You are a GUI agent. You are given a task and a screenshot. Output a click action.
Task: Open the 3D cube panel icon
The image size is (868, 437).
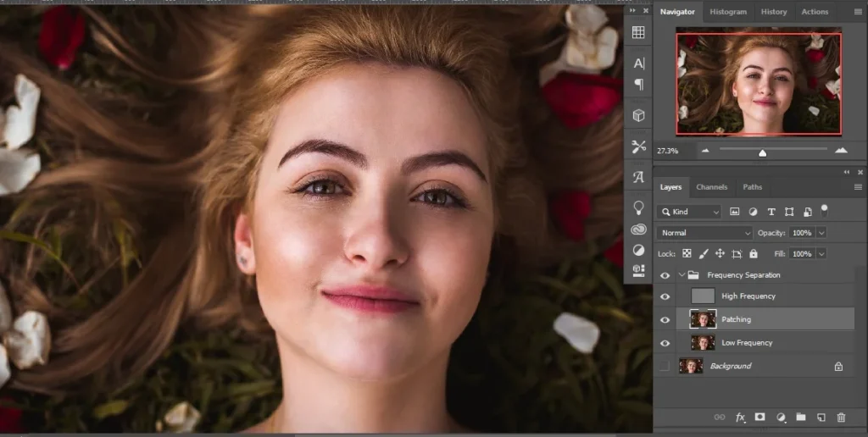638,116
